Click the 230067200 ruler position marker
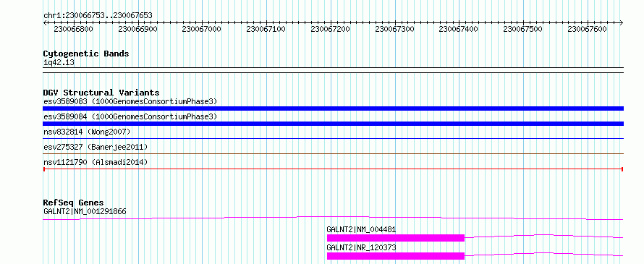The width and height of the screenshot is (644, 264). [x=331, y=29]
